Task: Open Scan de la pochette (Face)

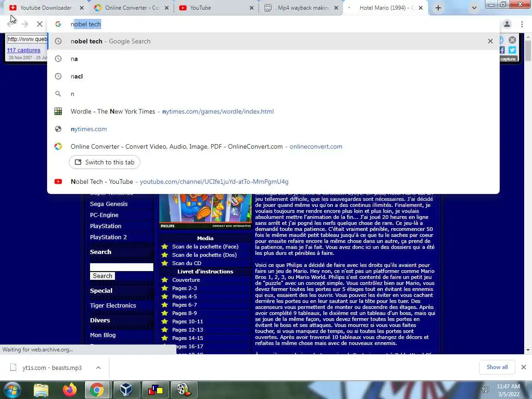Action: 205,247
